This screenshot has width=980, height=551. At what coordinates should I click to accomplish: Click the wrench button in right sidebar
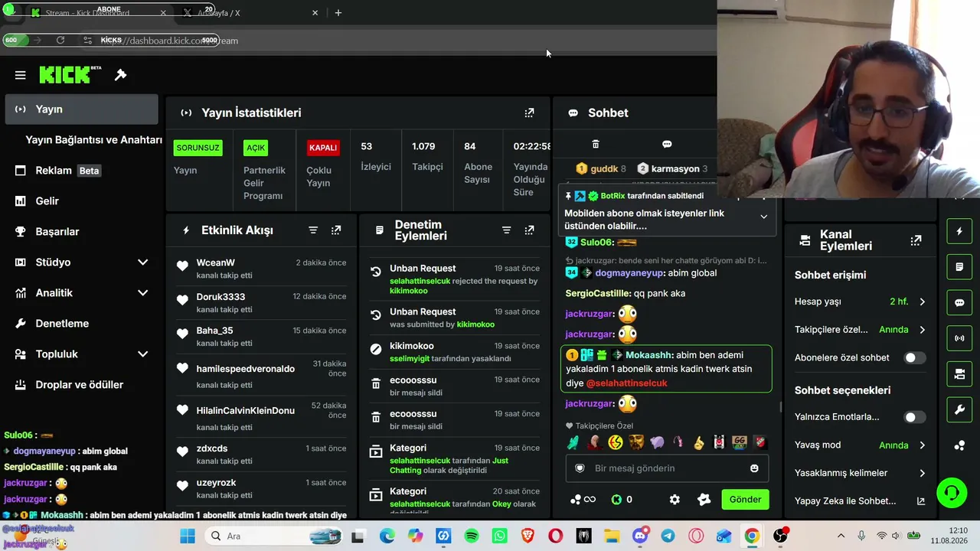[x=959, y=409]
